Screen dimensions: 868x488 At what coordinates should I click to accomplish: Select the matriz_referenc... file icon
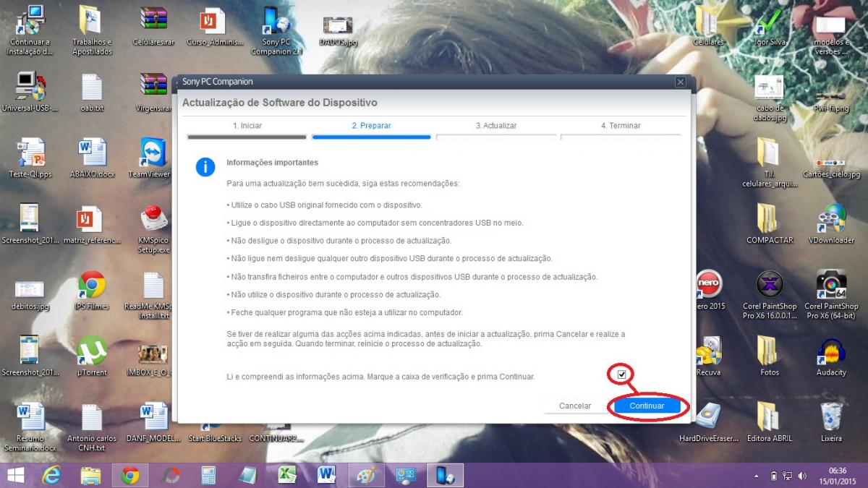92,224
